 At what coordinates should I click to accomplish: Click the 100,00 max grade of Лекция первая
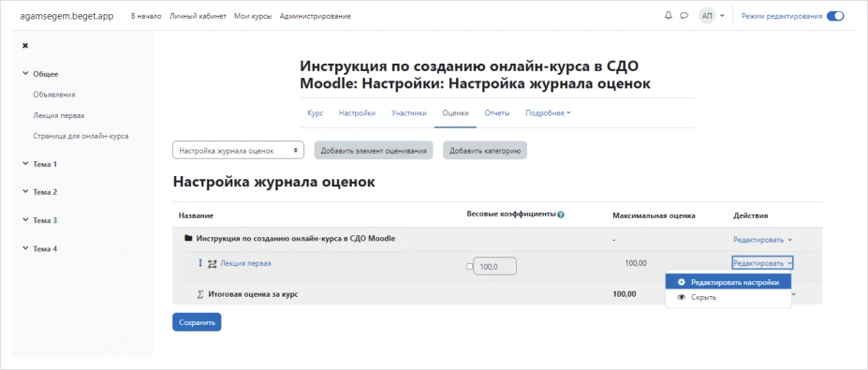636,263
